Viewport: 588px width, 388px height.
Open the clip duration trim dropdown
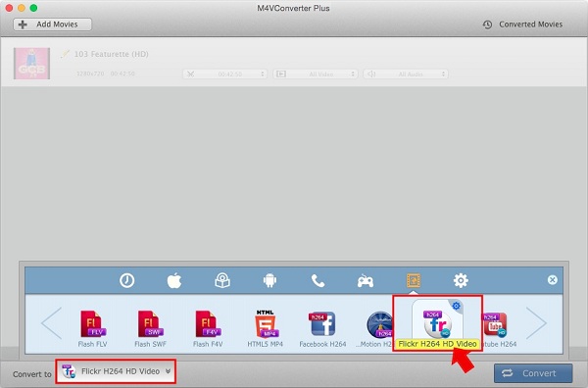224,73
